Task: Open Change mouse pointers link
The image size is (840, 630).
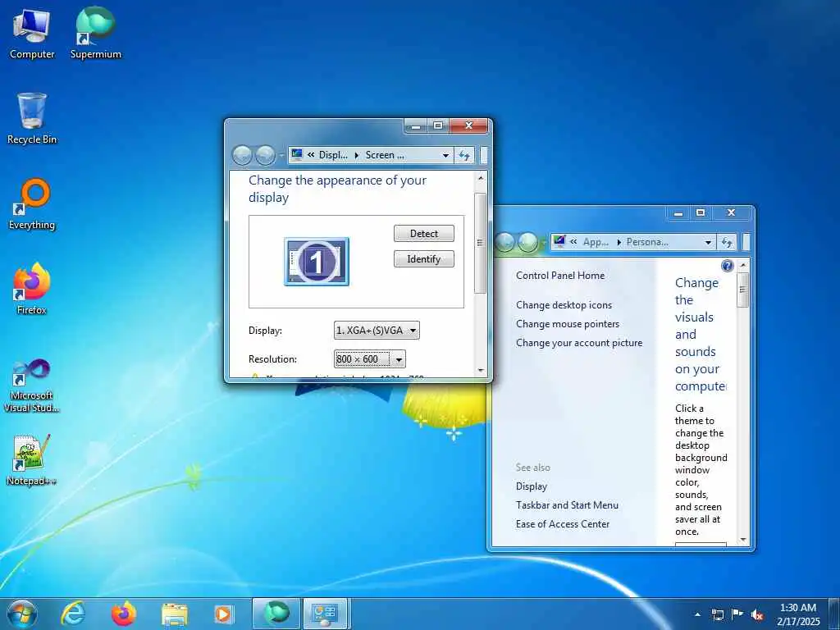Action: coord(568,323)
